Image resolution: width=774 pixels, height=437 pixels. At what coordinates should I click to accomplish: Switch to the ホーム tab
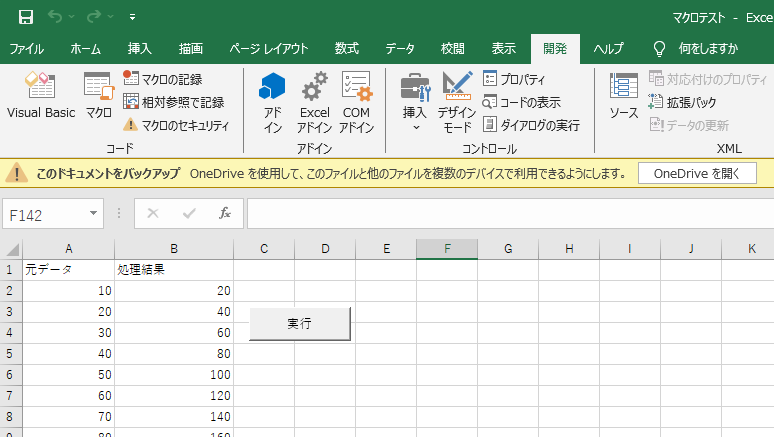pyautogui.click(x=85, y=48)
